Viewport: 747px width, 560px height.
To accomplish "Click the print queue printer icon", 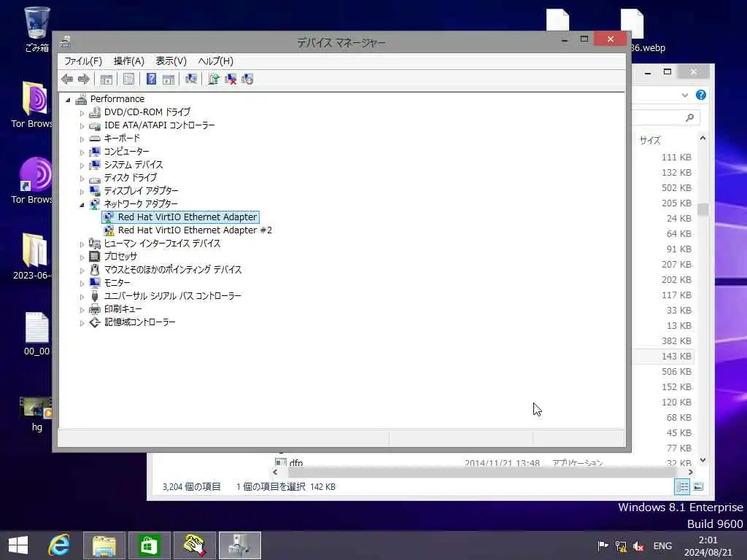I will tap(95, 309).
